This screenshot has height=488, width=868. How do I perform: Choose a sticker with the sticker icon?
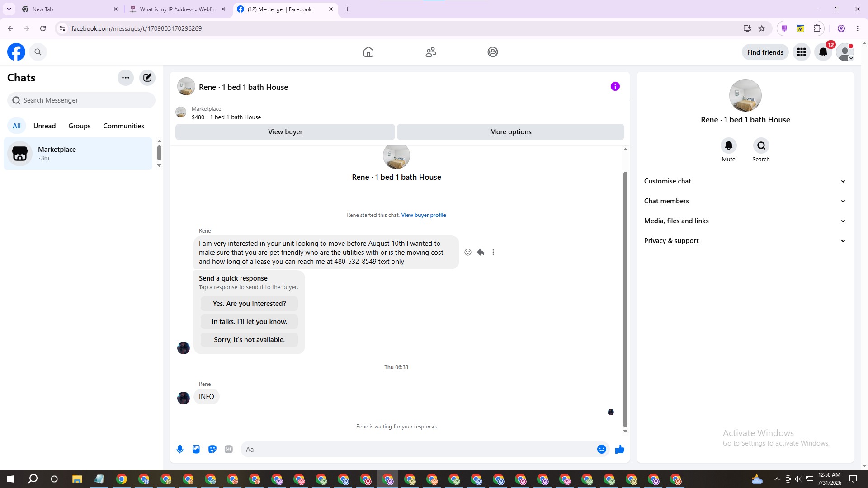[212, 449]
